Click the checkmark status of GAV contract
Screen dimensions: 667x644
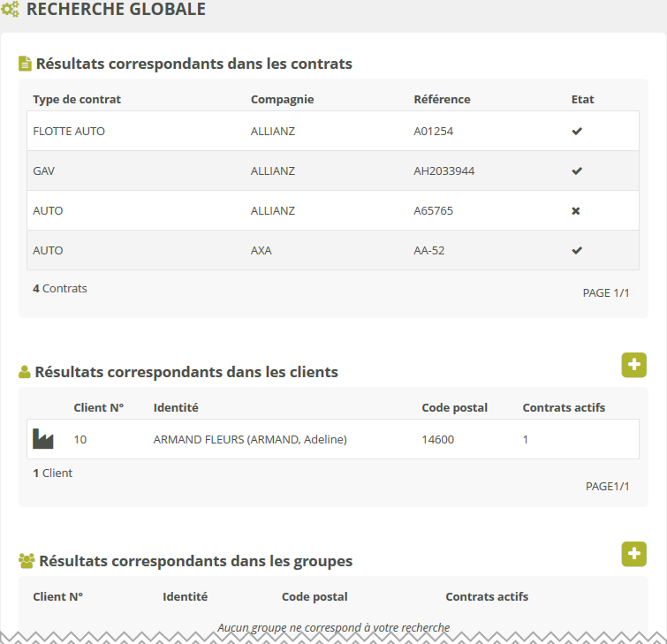[x=577, y=170]
